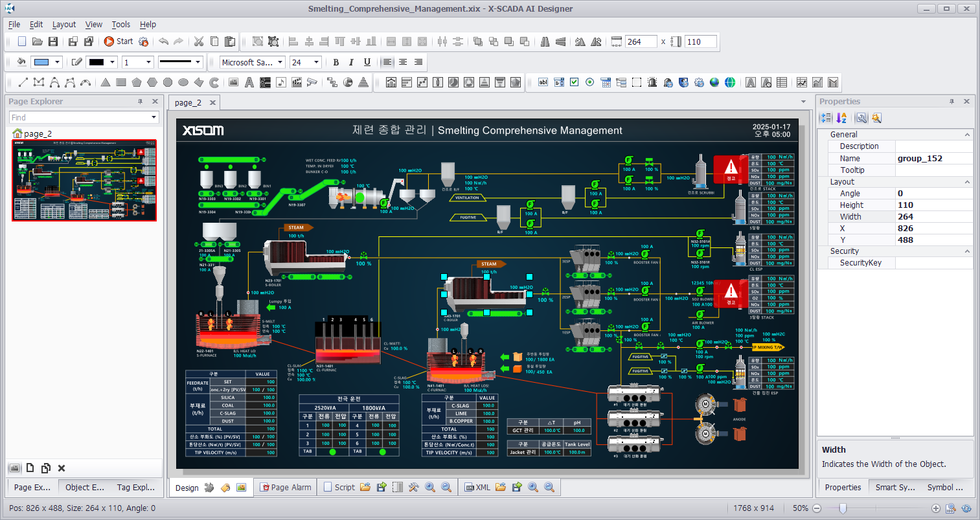Image resolution: width=980 pixels, height=520 pixels.
Task: Select the Pentagon shape tool
Action: point(137,82)
